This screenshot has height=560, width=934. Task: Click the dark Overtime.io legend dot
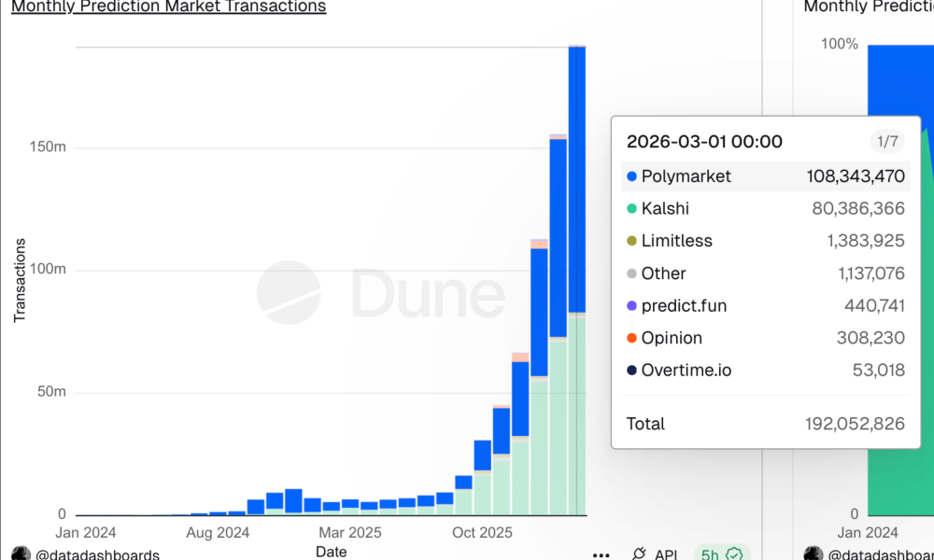click(630, 370)
